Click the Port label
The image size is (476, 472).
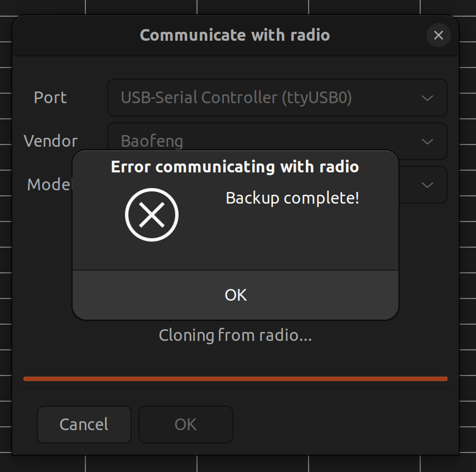tap(50, 98)
